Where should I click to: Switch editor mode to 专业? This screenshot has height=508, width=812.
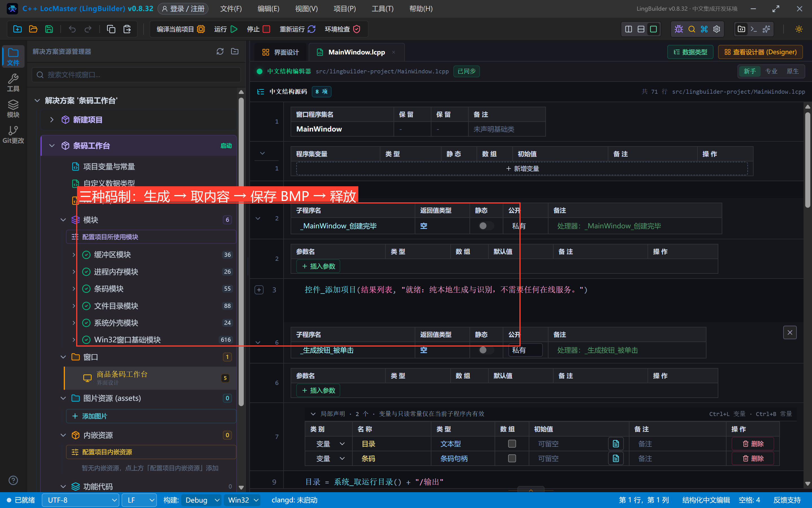tap(771, 71)
